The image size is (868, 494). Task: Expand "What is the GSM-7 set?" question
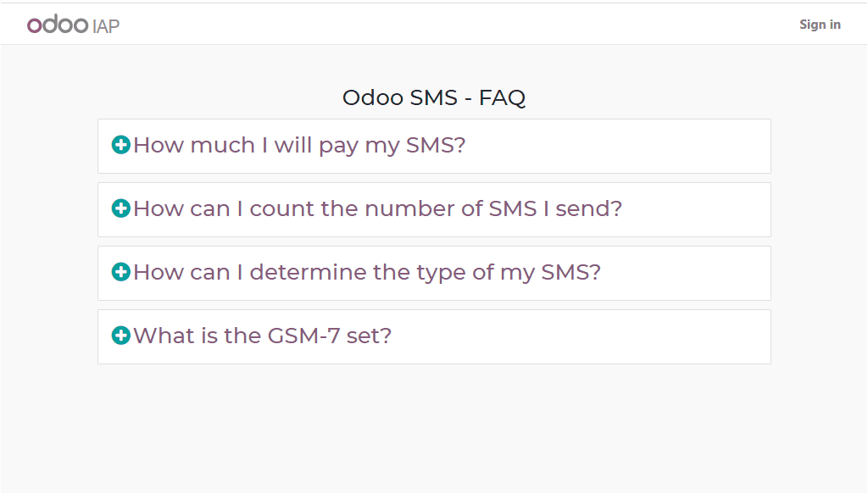[263, 336]
